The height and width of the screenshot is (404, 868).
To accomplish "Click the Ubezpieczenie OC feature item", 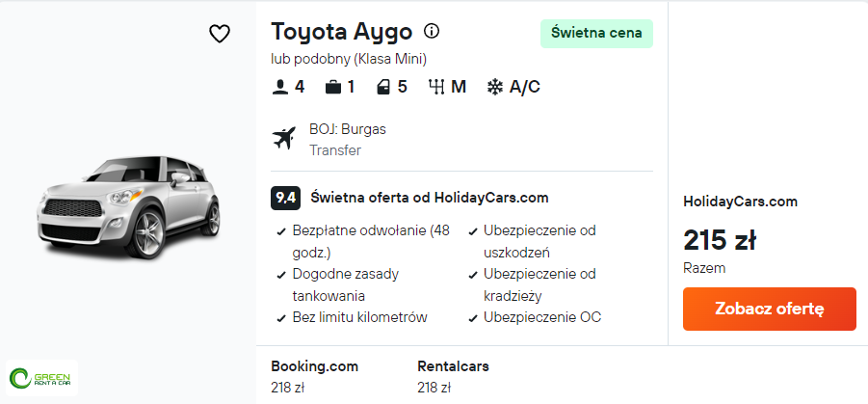I will pos(542,317).
